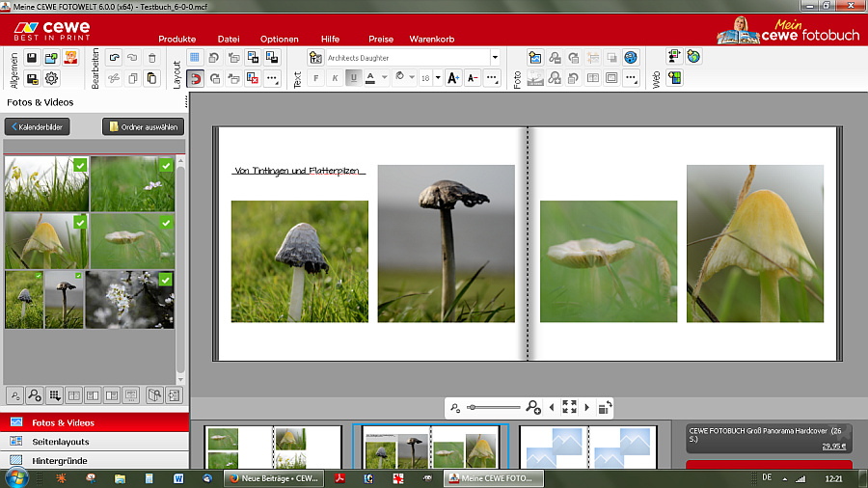
Task: Go back with the Kalenderbilder button
Action: coord(38,126)
